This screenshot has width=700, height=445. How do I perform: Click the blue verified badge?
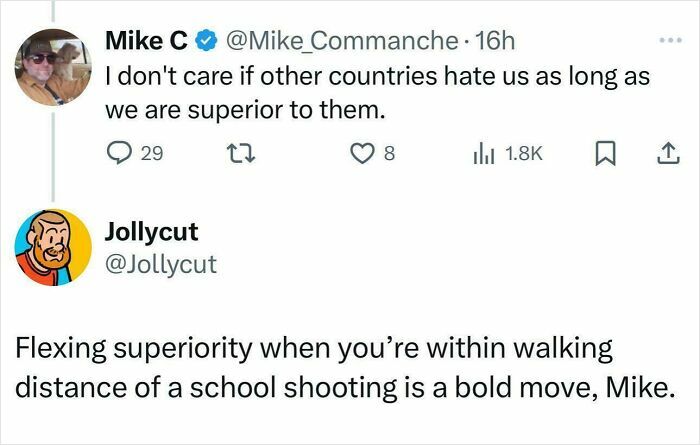206,41
